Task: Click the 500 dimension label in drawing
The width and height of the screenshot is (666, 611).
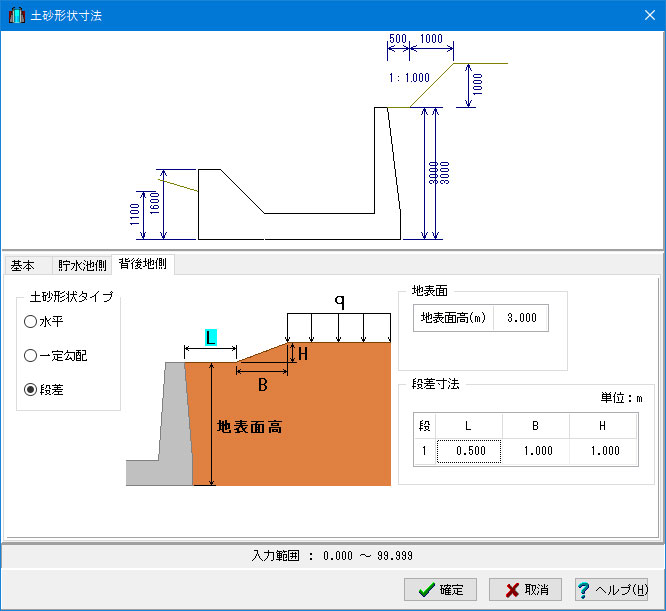Action: [398, 39]
